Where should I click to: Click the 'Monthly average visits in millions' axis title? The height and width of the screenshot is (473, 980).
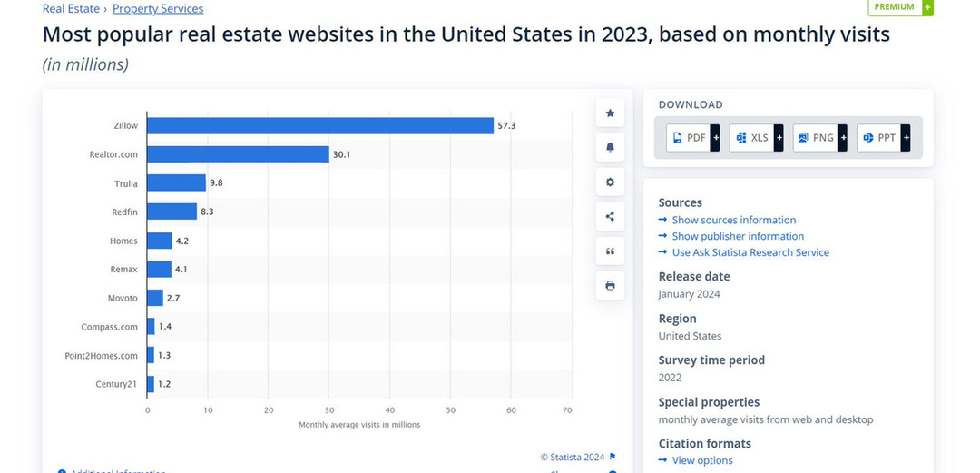coord(359,424)
